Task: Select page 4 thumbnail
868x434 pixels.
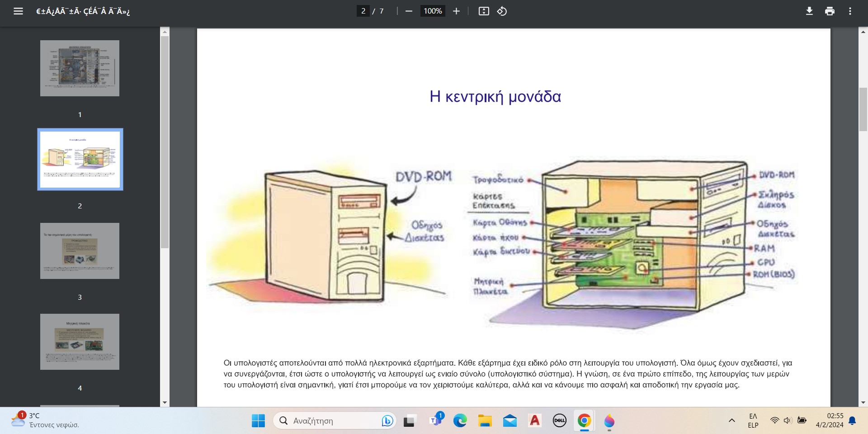Action: pos(80,342)
